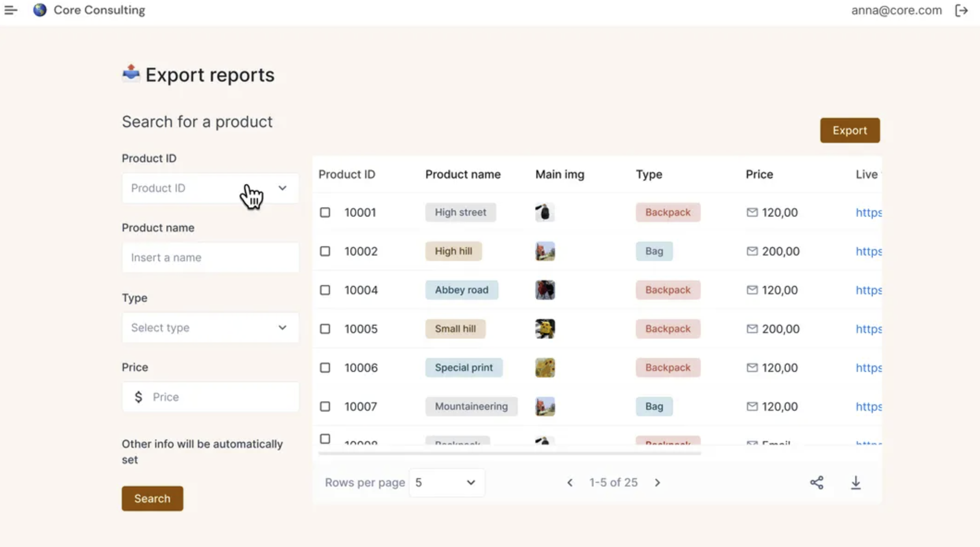
Task: Open the Rows per page dropdown
Action: pyautogui.click(x=446, y=482)
